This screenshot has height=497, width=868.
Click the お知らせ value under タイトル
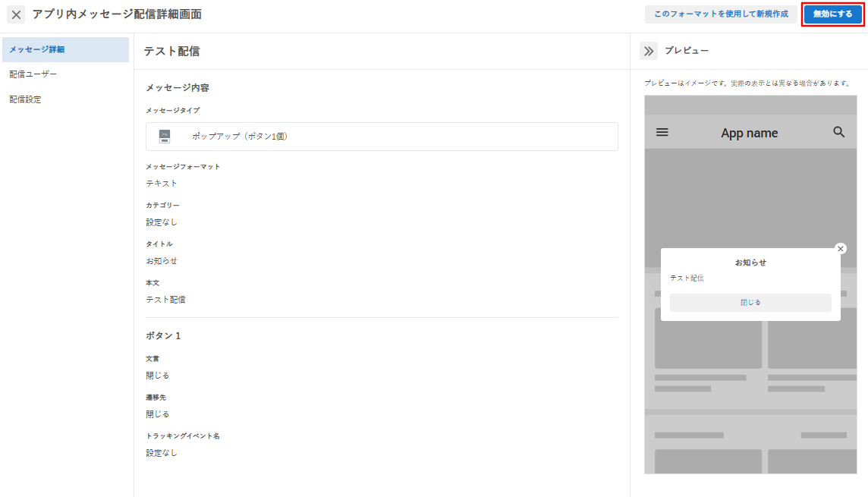[161, 261]
